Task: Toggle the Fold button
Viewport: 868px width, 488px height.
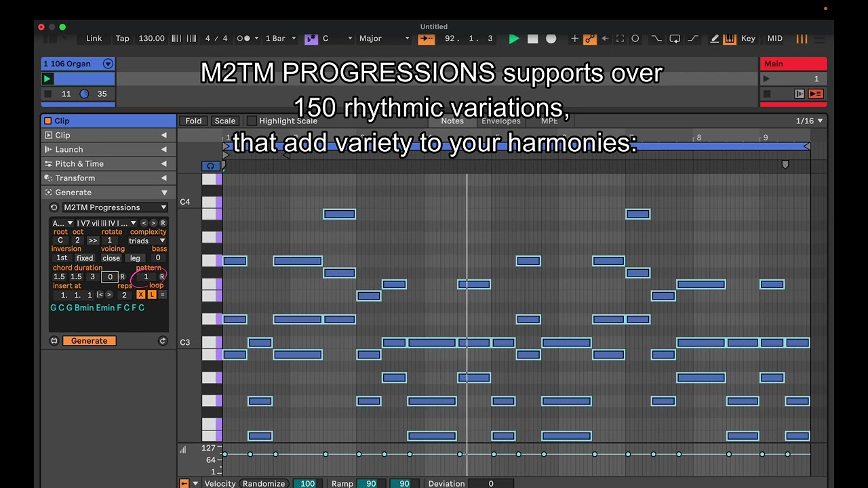Action: click(x=193, y=121)
